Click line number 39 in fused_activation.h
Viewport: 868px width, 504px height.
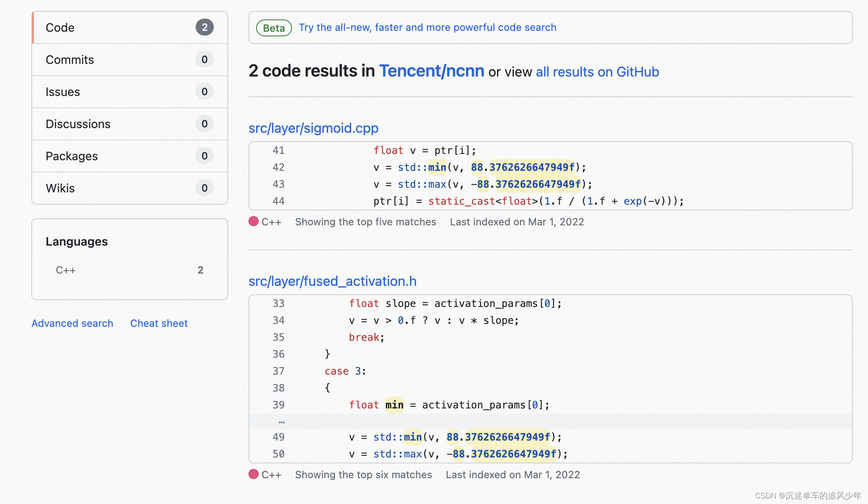click(x=278, y=405)
